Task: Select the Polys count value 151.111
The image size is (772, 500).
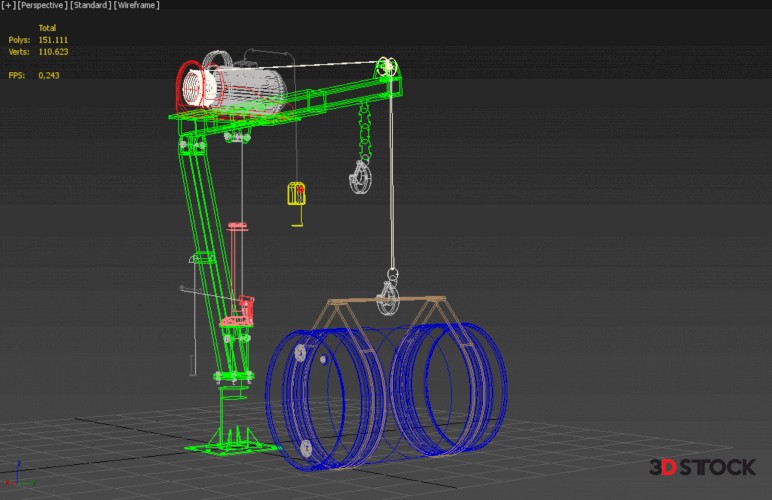Action: pos(53,40)
